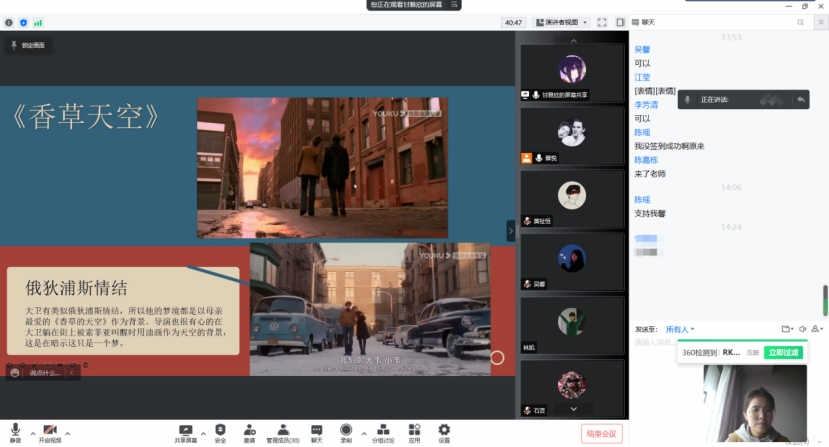829x447 pixels.
Task: Toggle the side panel layout icon
Action: click(x=620, y=22)
